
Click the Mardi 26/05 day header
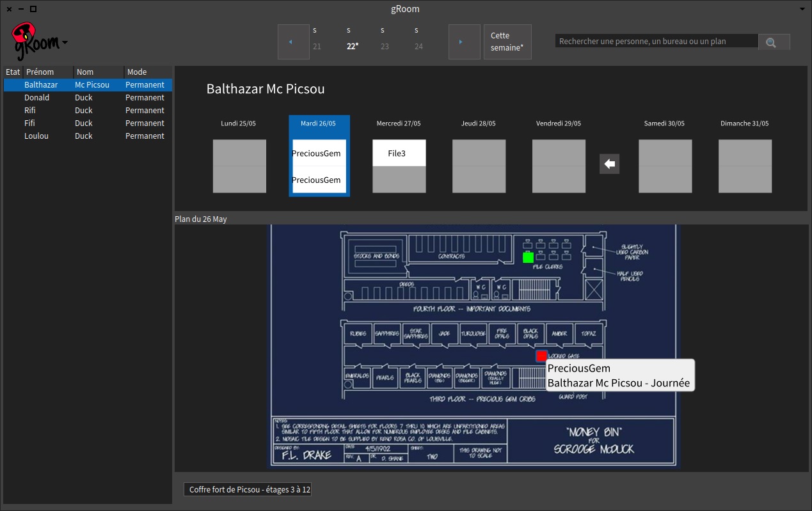(x=318, y=123)
